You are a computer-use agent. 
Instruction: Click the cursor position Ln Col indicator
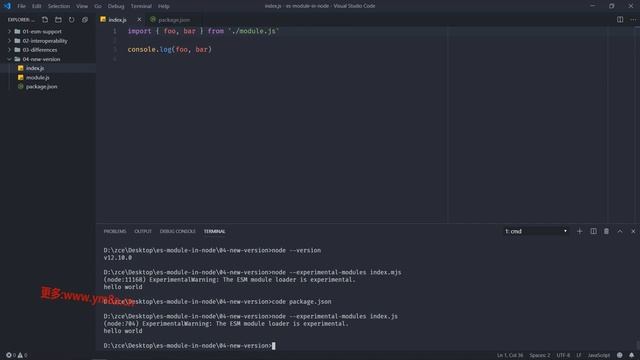[x=510, y=355]
